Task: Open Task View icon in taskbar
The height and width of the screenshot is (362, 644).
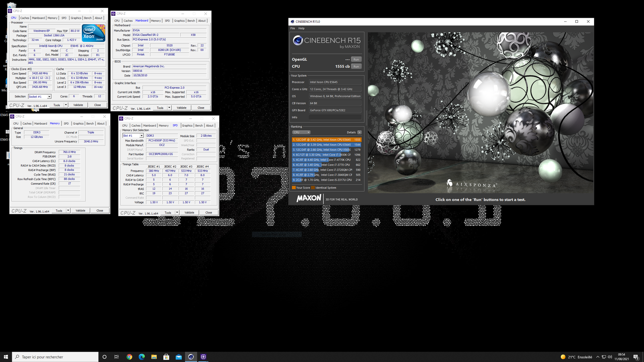Action: click(116, 357)
